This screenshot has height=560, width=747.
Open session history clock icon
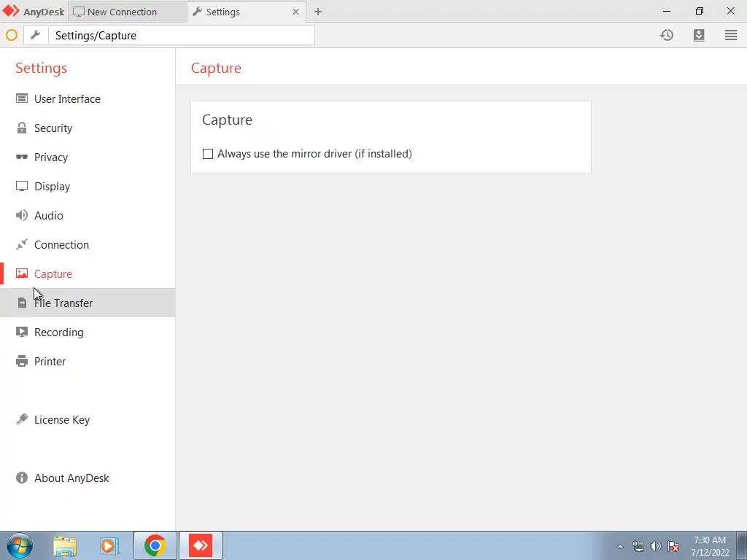[x=667, y=35]
